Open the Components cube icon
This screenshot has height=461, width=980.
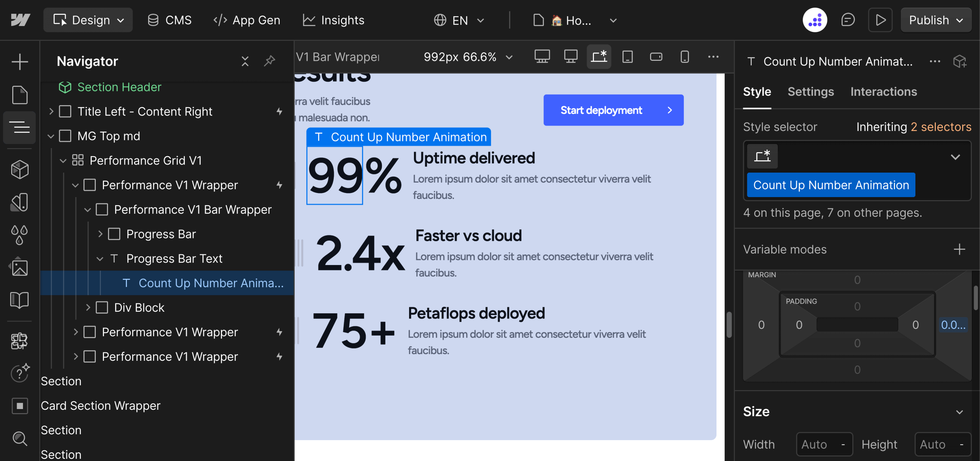point(19,169)
